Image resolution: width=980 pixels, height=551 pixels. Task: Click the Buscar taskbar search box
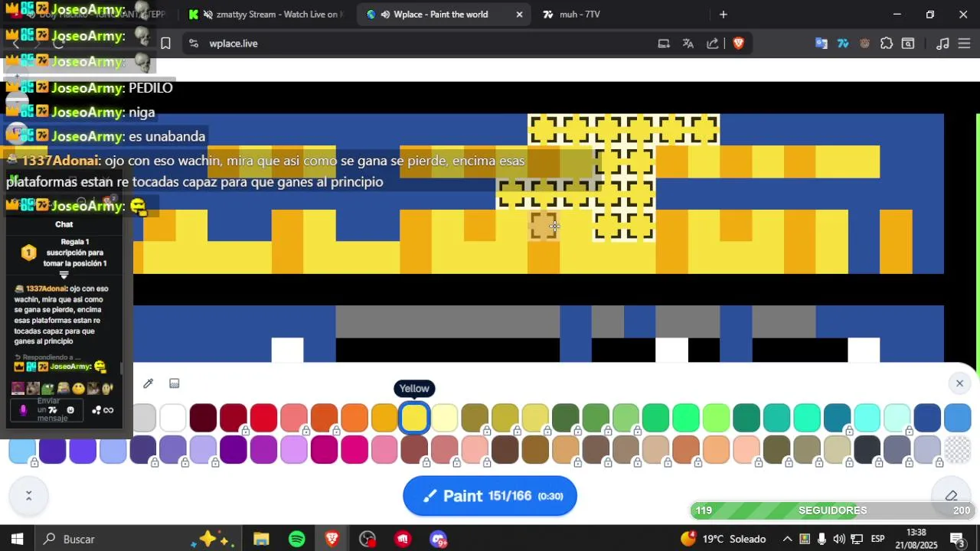click(138, 539)
